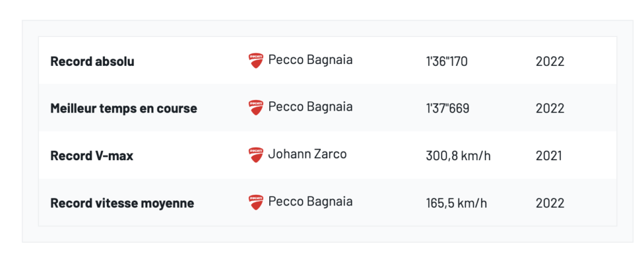
Task: Click year 2022 in Meilleur temps en course row
Action: pos(550,109)
